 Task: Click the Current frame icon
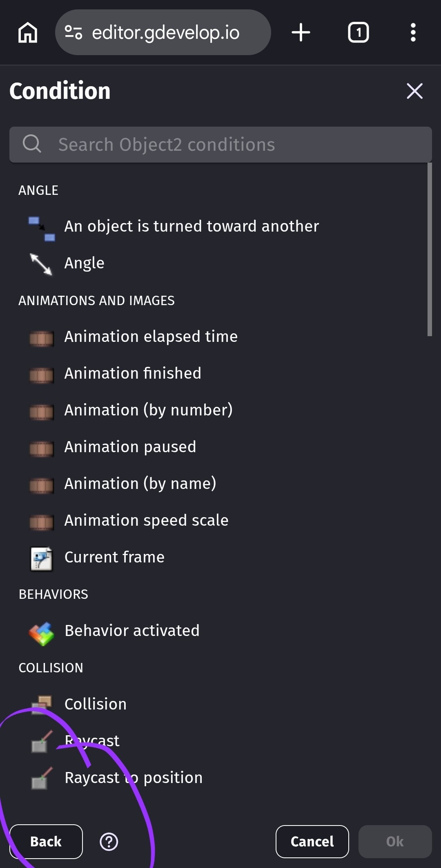point(41,558)
